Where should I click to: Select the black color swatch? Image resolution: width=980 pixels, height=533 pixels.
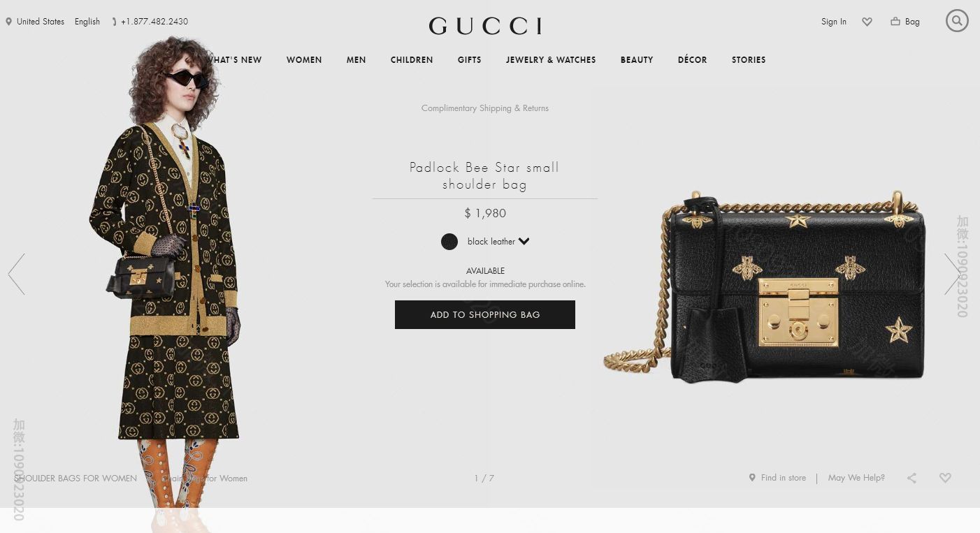coord(449,242)
